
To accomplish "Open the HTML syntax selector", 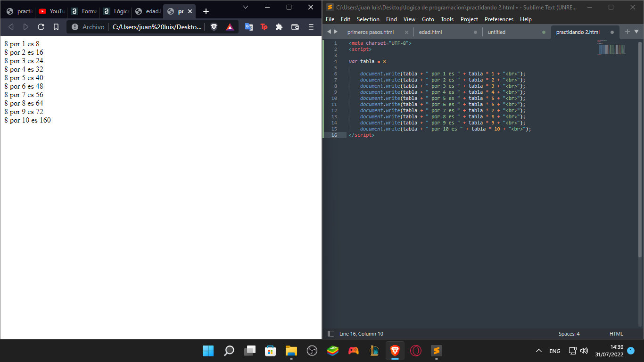I will tap(616, 334).
